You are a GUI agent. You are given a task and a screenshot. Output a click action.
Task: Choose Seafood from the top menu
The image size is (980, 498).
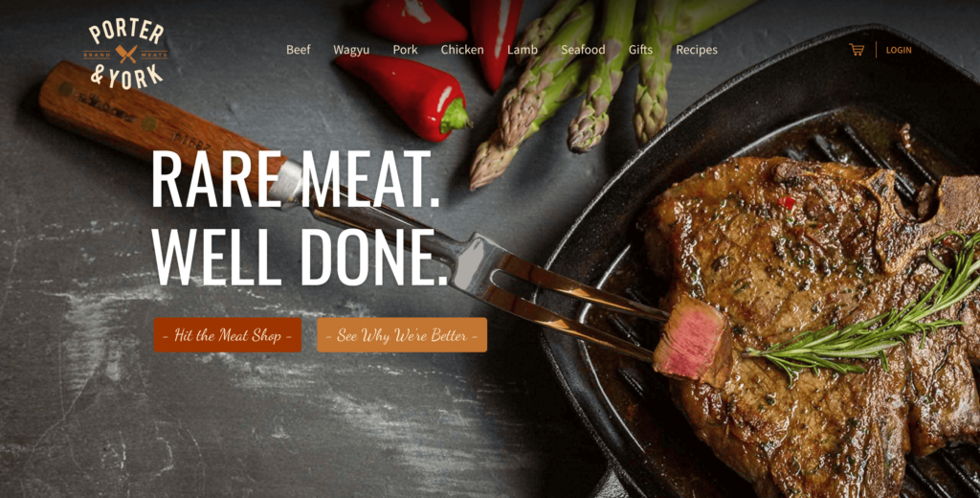pos(583,50)
